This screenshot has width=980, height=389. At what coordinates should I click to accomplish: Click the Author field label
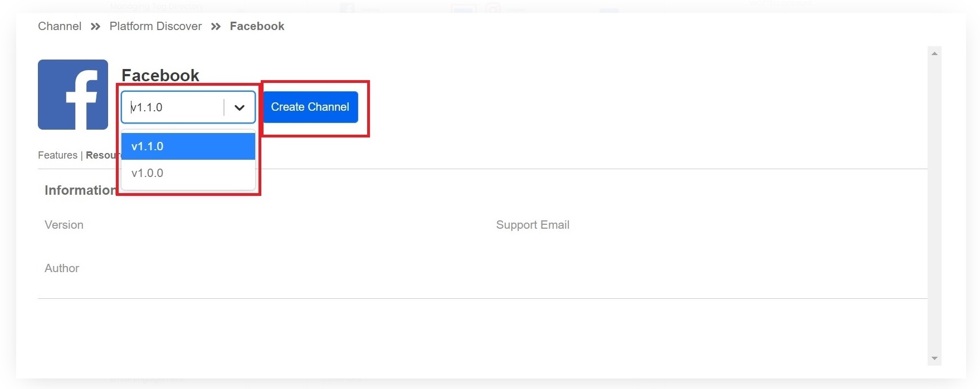[62, 268]
